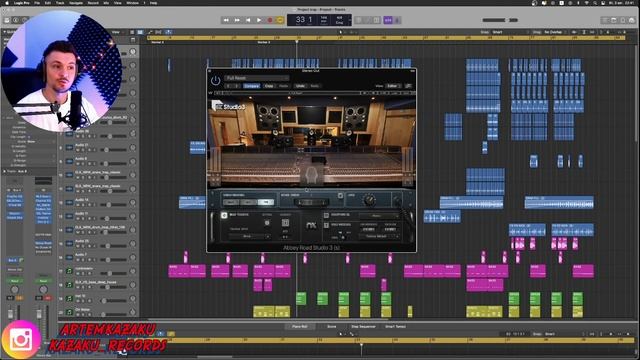Toggle Head Tracking on the NX plugin
Viewport: 640px width, 360px height.
[224, 215]
